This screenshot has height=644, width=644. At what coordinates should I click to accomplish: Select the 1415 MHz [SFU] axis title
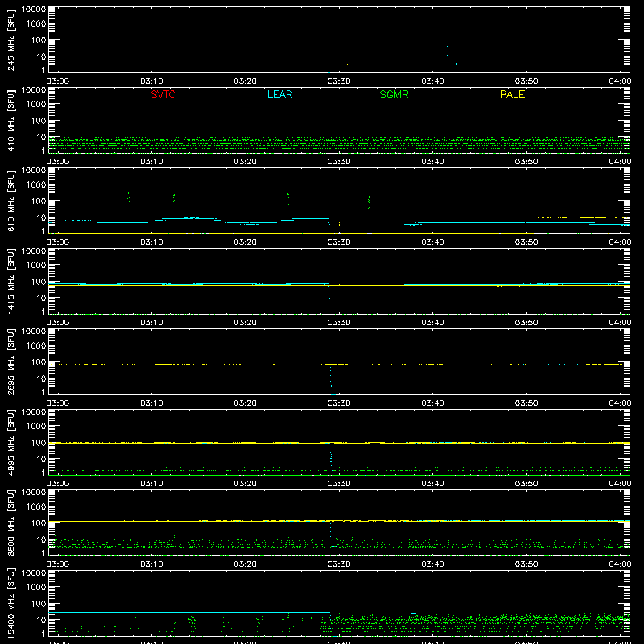[10, 282]
